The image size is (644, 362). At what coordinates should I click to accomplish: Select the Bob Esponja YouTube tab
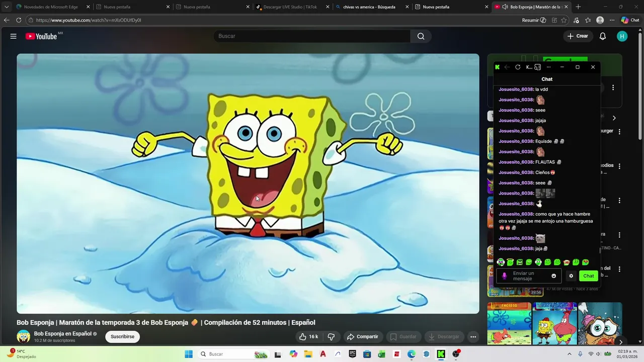pyautogui.click(x=531, y=7)
